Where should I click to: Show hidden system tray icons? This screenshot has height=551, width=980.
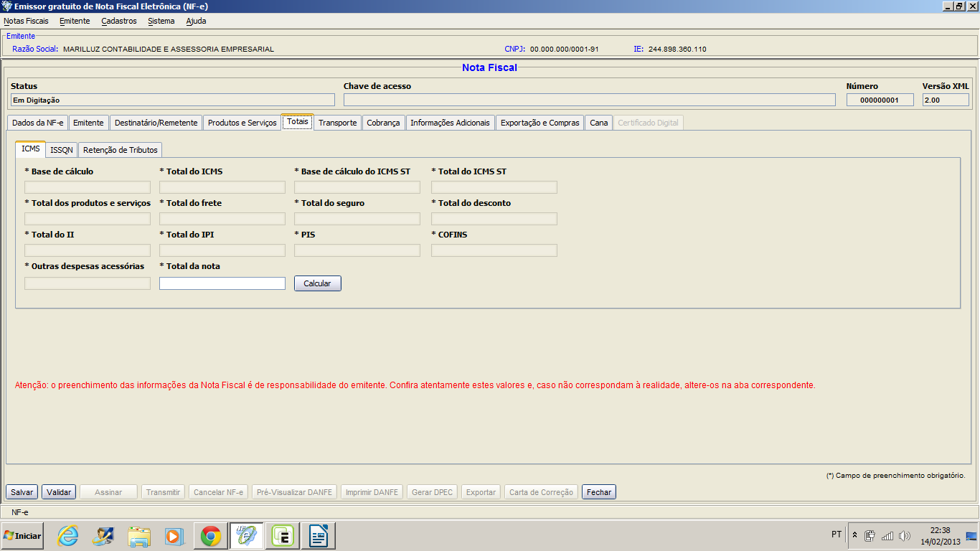854,535
